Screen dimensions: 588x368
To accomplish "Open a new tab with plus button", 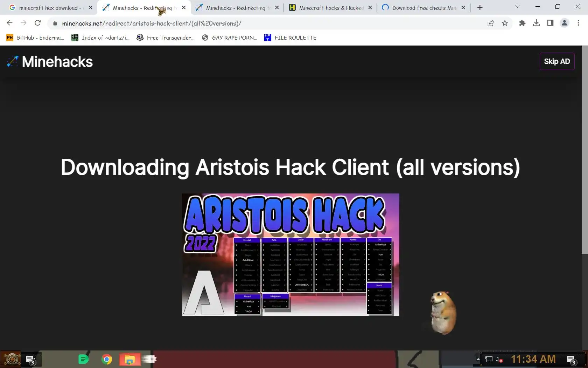I will (x=480, y=8).
